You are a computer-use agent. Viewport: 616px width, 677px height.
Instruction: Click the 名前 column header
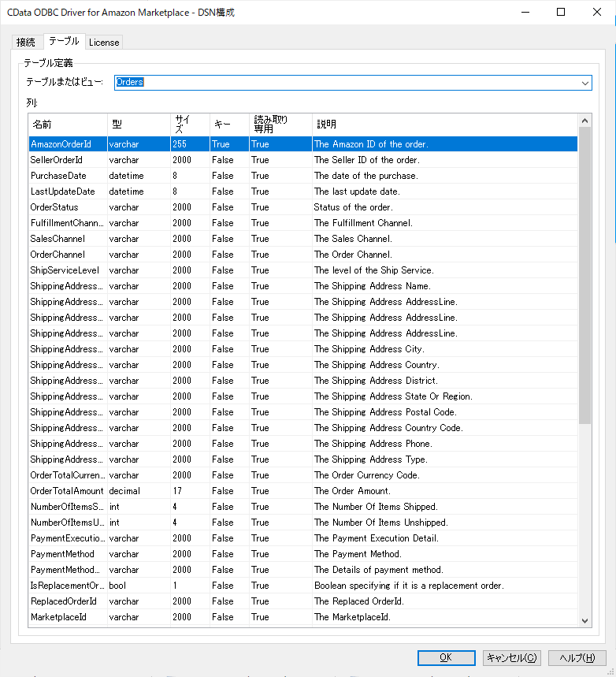[69, 125]
